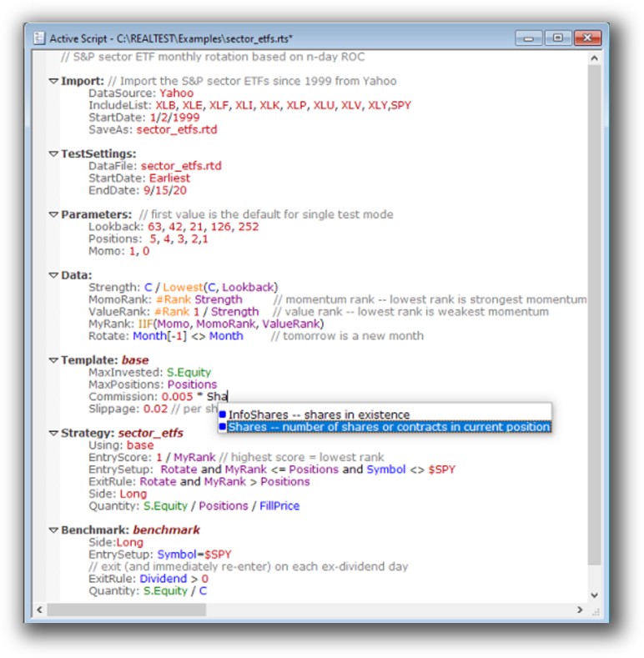Screen dimensions: 644x658
Task: Click the Positions values 5, 4, 3, 2,1
Action: [179, 239]
